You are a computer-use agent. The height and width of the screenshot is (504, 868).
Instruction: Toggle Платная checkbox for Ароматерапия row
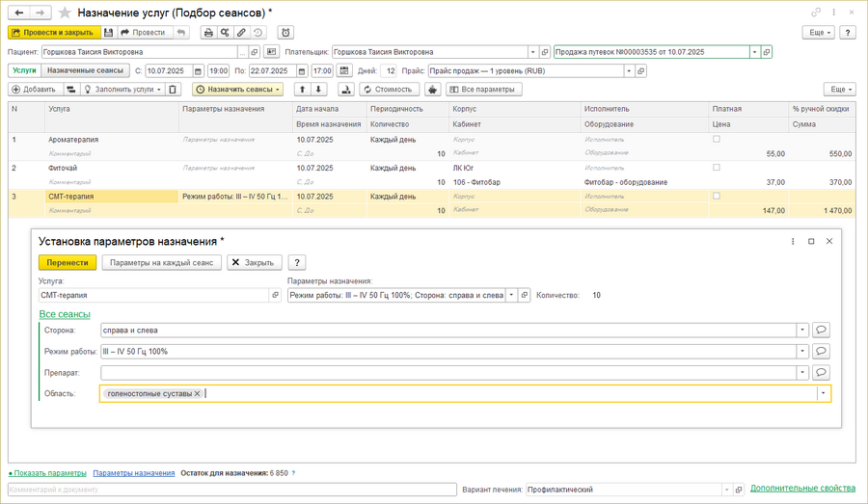pos(716,140)
